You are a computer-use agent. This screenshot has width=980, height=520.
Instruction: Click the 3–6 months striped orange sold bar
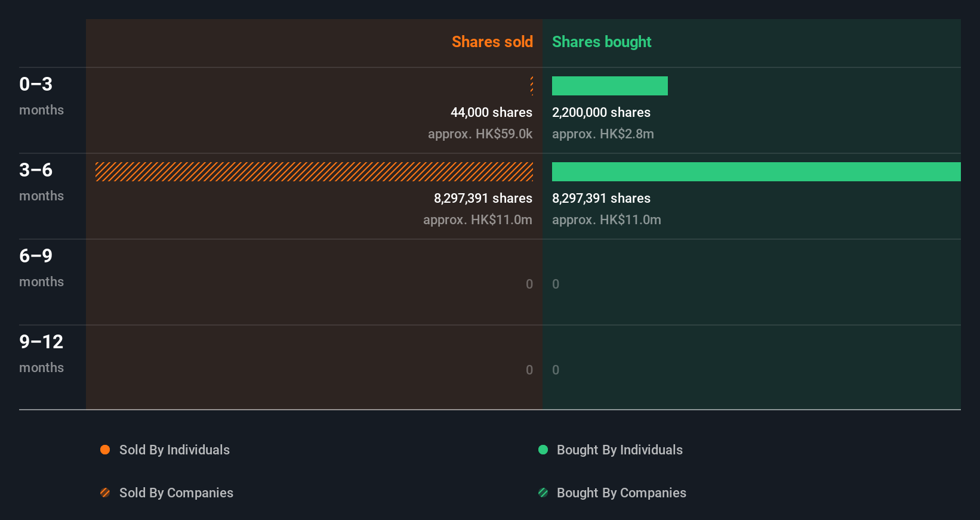click(314, 172)
